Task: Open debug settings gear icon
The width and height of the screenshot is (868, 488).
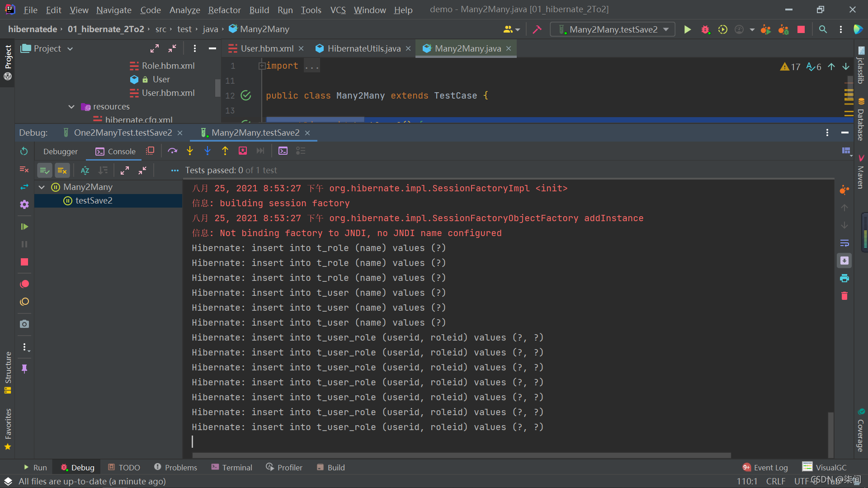Action: (24, 204)
